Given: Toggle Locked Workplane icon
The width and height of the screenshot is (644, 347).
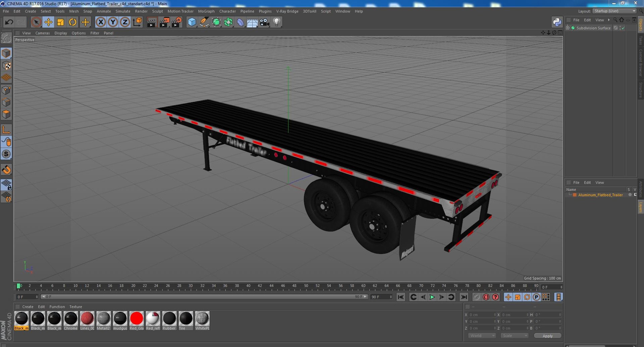Looking at the screenshot, I should click(6, 184).
